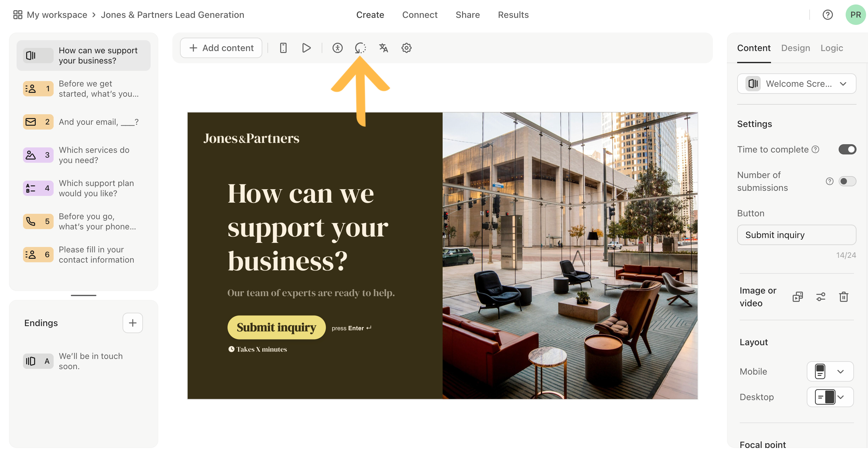Go to My workspace breadcrumb
The height and width of the screenshot is (455, 868).
click(x=57, y=15)
